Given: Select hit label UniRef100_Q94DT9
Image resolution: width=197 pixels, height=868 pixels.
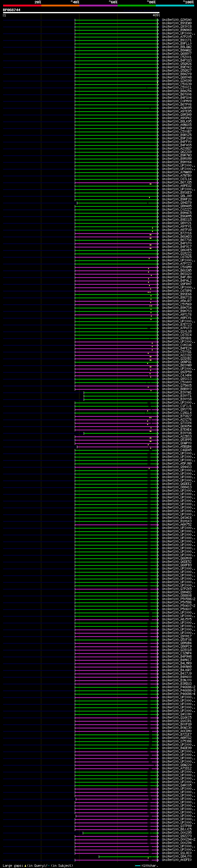Looking at the screenshot, I should point(176,203).
